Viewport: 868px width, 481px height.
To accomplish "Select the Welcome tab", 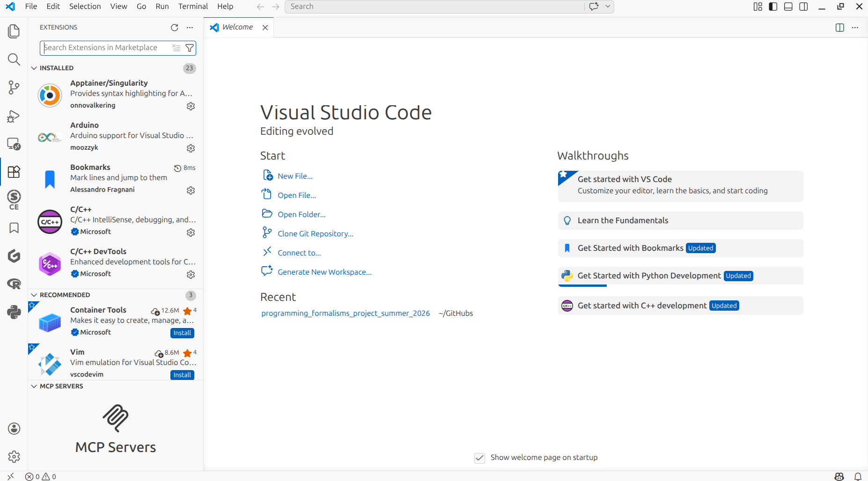I will coord(237,27).
